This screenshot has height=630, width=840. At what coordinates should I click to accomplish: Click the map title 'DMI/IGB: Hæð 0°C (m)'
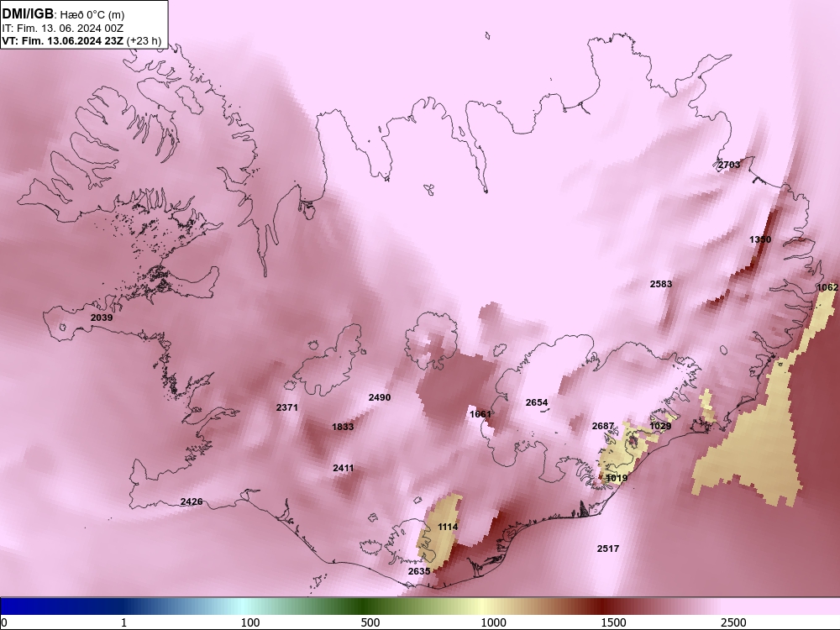tap(63, 14)
